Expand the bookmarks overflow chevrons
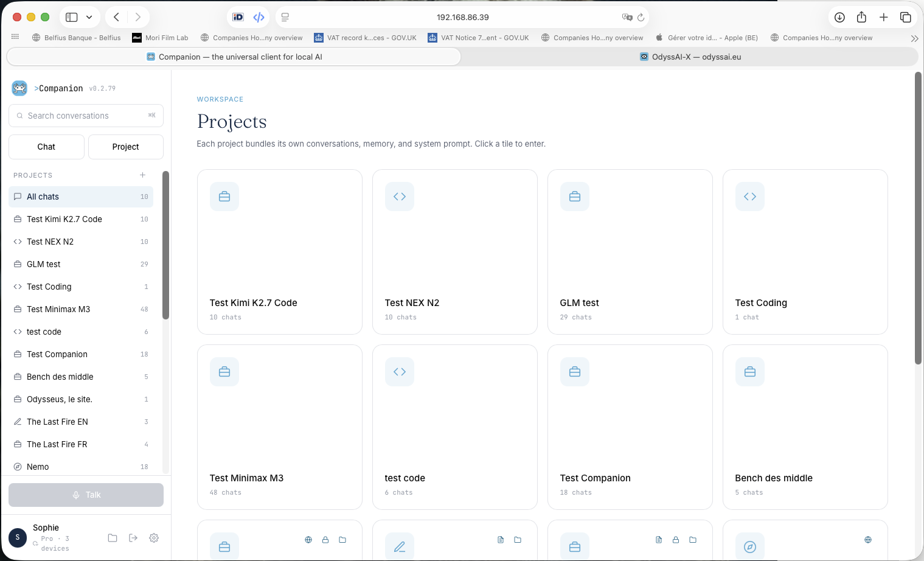Image resolution: width=924 pixels, height=561 pixels. click(914, 38)
